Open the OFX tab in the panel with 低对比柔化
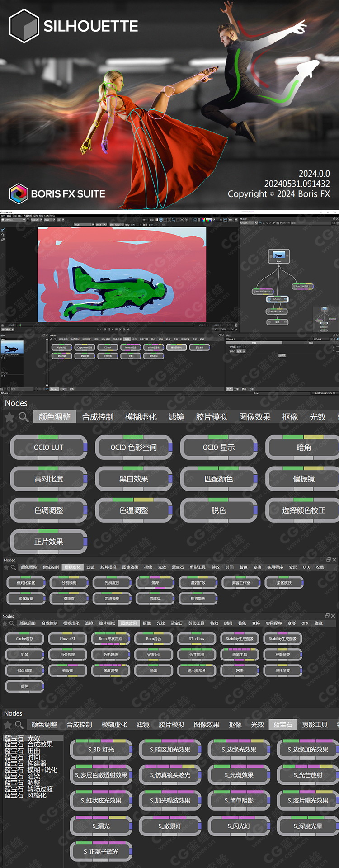Screen dimensions: 339x868 (x=306, y=567)
